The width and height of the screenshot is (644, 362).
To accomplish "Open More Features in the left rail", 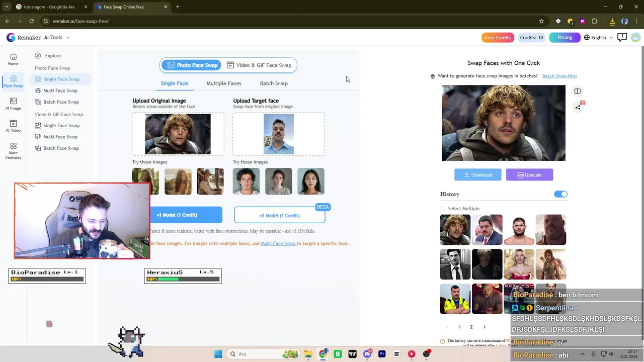I will pyautogui.click(x=13, y=151).
